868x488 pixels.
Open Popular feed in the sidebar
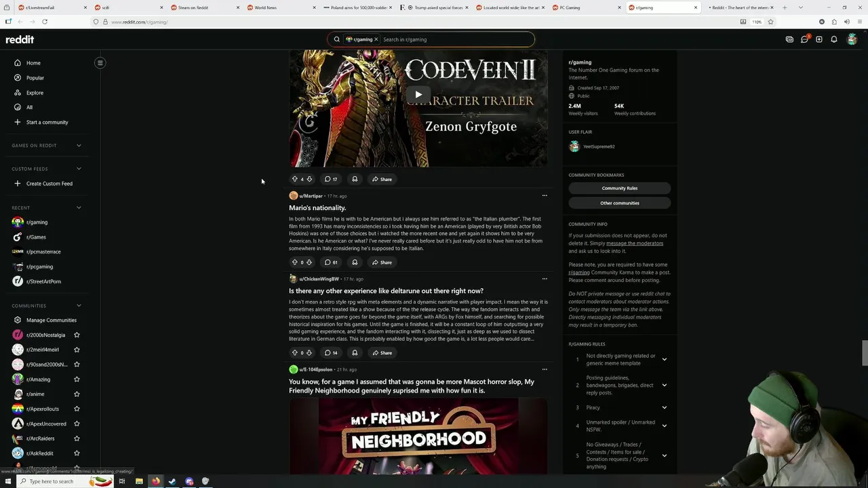(35, 78)
